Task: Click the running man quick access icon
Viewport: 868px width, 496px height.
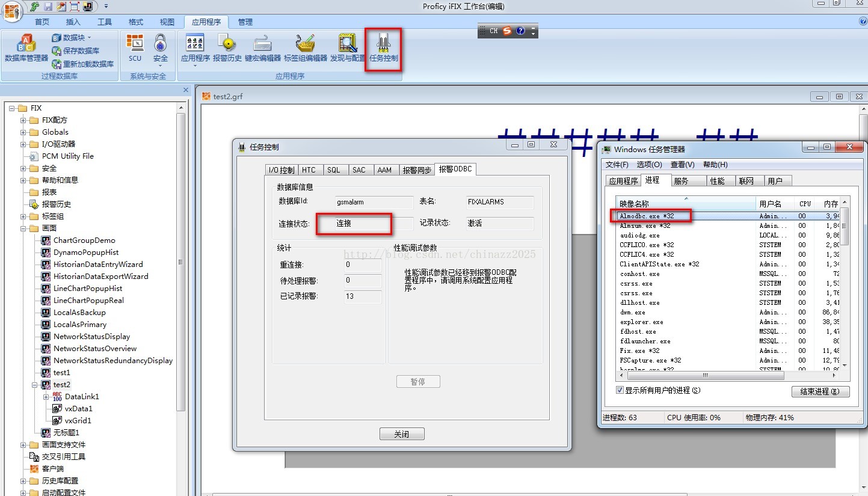Action: [x=35, y=7]
